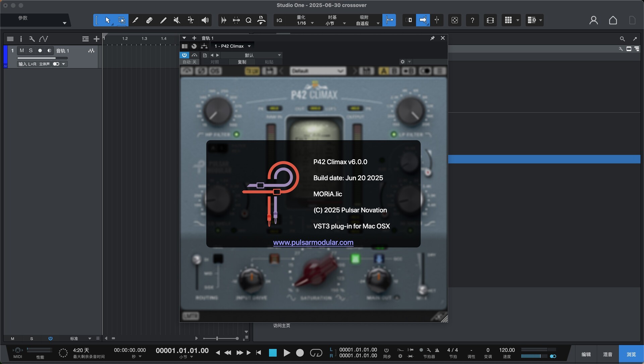Image resolution: width=644 pixels, height=364 pixels.
Task: Click the 自动: 关 automation button
Action: (x=190, y=62)
